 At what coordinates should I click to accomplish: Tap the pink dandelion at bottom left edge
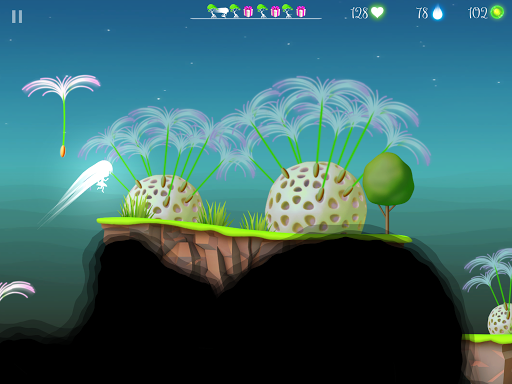16,289
